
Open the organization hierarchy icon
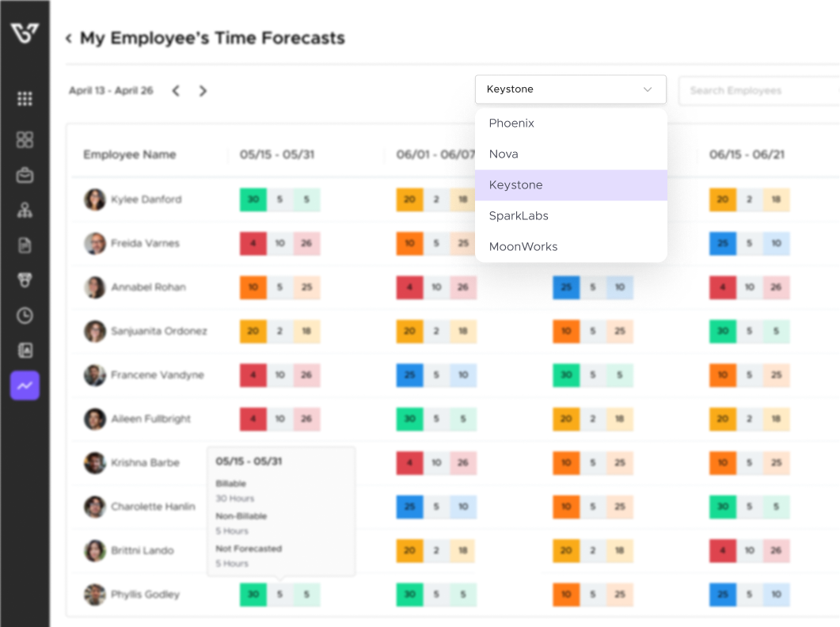[25, 211]
